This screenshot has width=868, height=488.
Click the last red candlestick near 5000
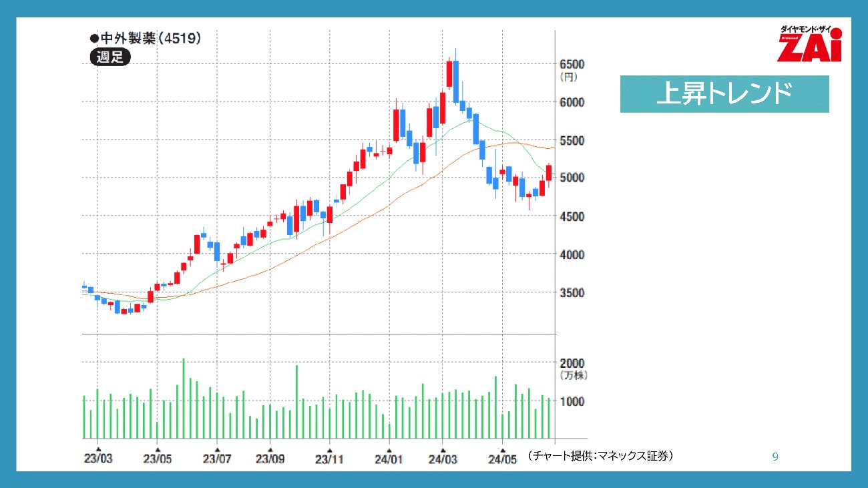[549, 173]
